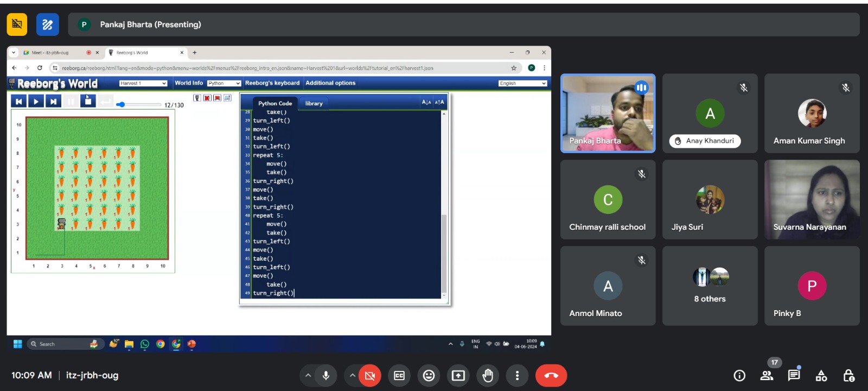The height and width of the screenshot is (391, 868).
Task: Open the Windows Start menu
Action: [x=17, y=344]
